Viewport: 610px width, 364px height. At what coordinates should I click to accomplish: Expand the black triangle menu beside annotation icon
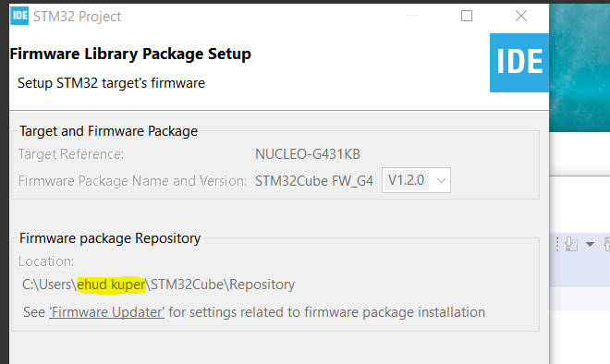590,244
